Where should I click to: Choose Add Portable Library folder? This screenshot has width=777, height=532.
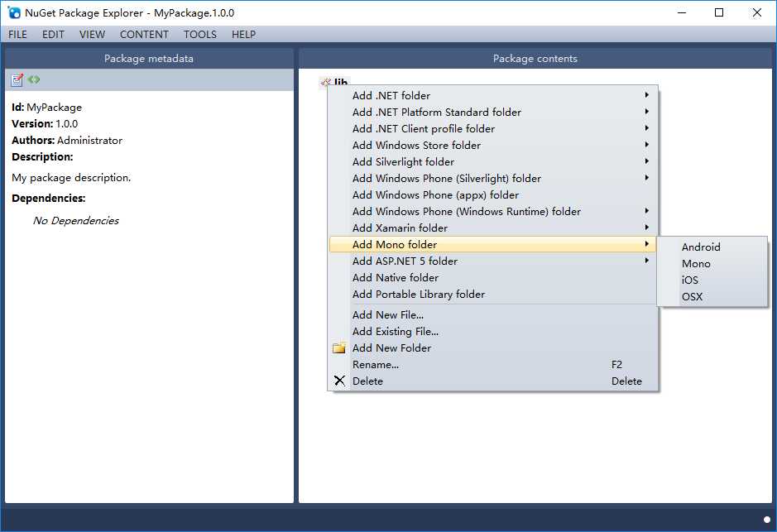pos(493,295)
